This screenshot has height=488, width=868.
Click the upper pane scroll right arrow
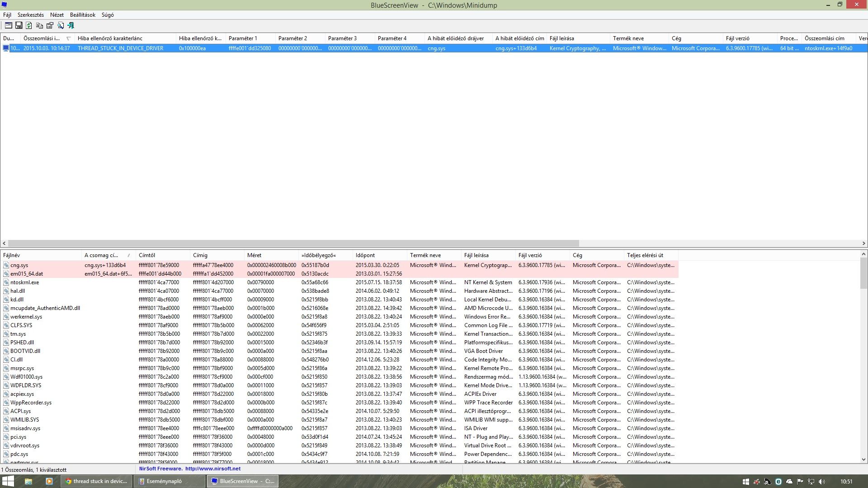click(x=863, y=243)
